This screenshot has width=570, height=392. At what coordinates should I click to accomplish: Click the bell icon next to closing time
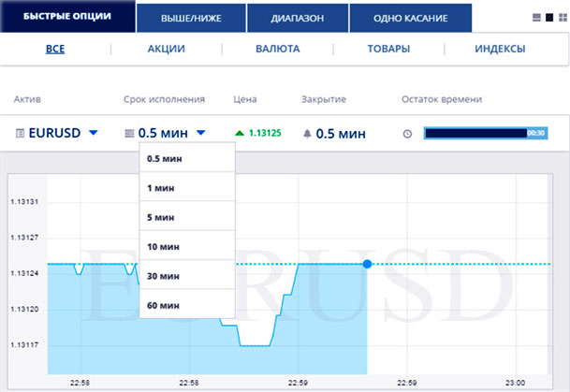[306, 134]
